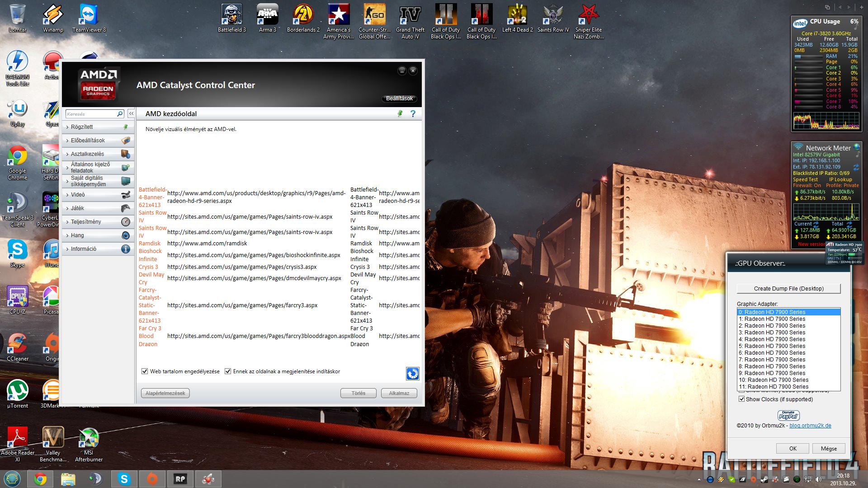The width and height of the screenshot is (868, 488).
Task: Click the Alkalmaz button
Action: tap(399, 393)
